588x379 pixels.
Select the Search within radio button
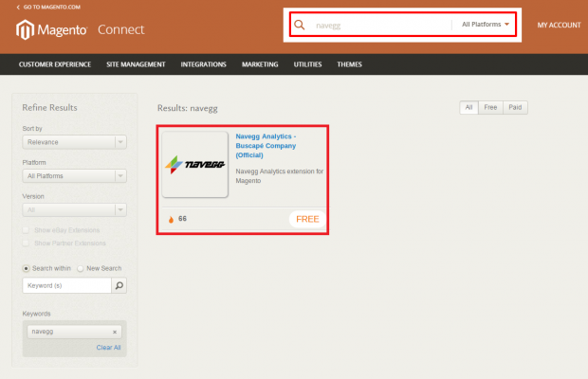tap(26, 268)
